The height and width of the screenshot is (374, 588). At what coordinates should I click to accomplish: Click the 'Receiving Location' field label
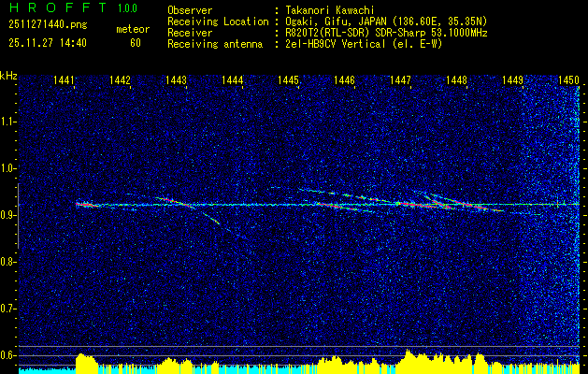[x=218, y=22]
